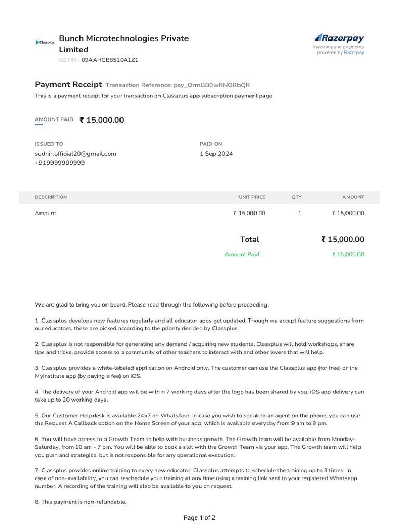
Task: Click the non-refundable payment clause
Action: tap(81, 502)
